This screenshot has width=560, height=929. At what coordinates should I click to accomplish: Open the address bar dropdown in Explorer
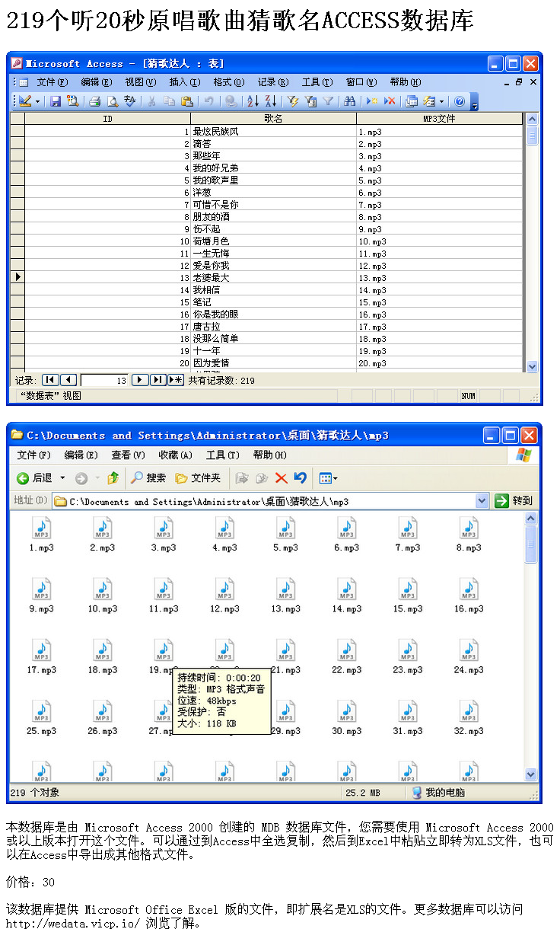(482, 501)
